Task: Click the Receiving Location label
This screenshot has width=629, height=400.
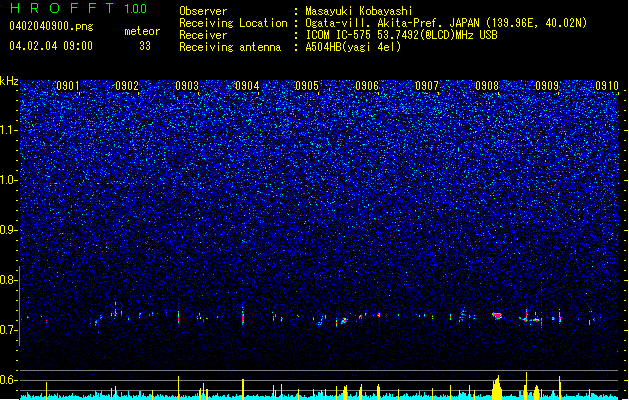Action: coord(233,23)
